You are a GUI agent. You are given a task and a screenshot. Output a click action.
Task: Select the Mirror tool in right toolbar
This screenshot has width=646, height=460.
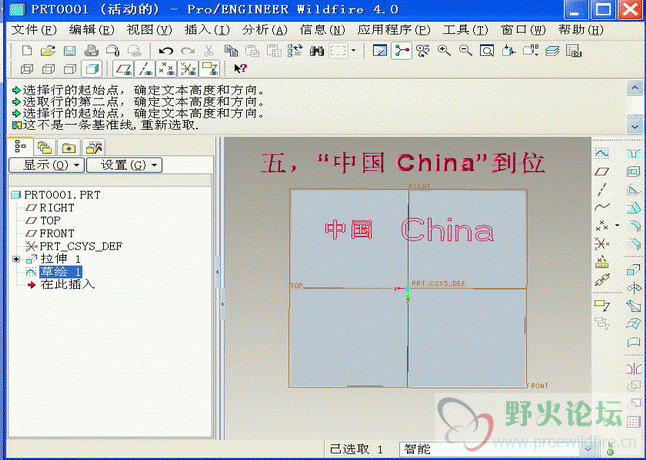[633, 368]
